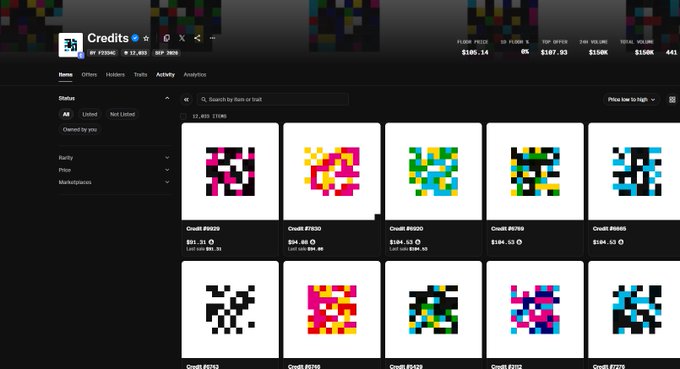This screenshot has width=680, height=369.
Task: Expand the Rarity filter section
Action: pyautogui.click(x=114, y=158)
